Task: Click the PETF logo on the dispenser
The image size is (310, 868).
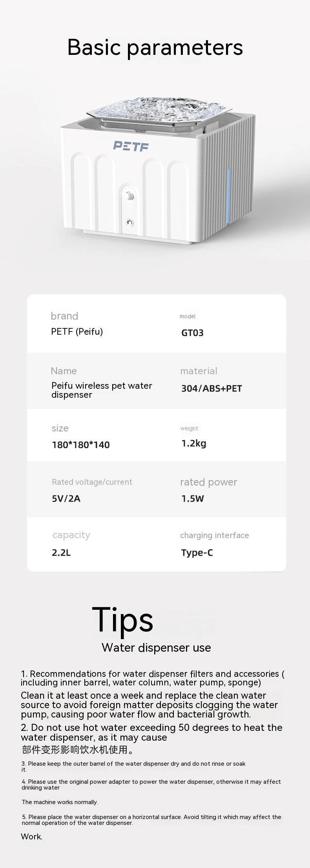Action: pyautogui.click(x=131, y=146)
